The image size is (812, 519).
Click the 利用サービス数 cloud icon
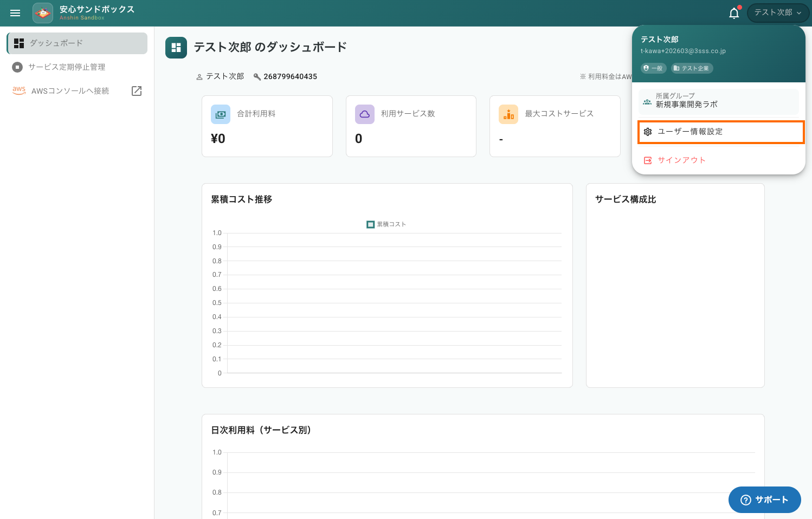pyautogui.click(x=365, y=114)
